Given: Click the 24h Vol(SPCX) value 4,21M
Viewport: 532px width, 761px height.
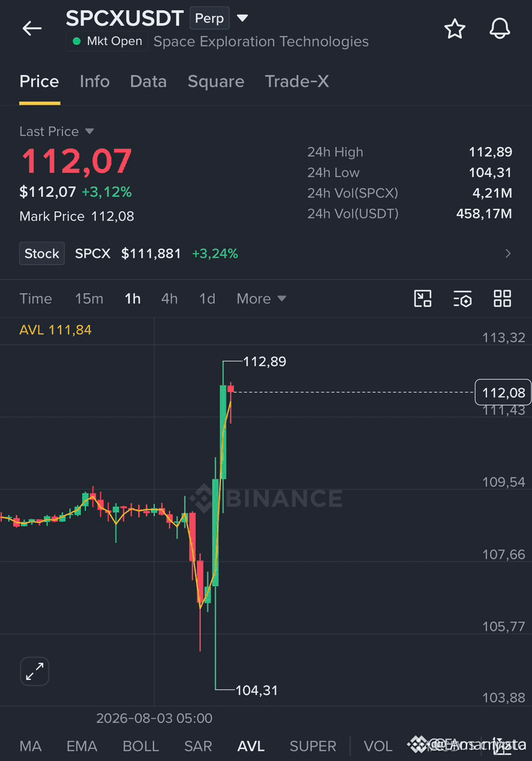Looking at the screenshot, I should coord(492,193).
